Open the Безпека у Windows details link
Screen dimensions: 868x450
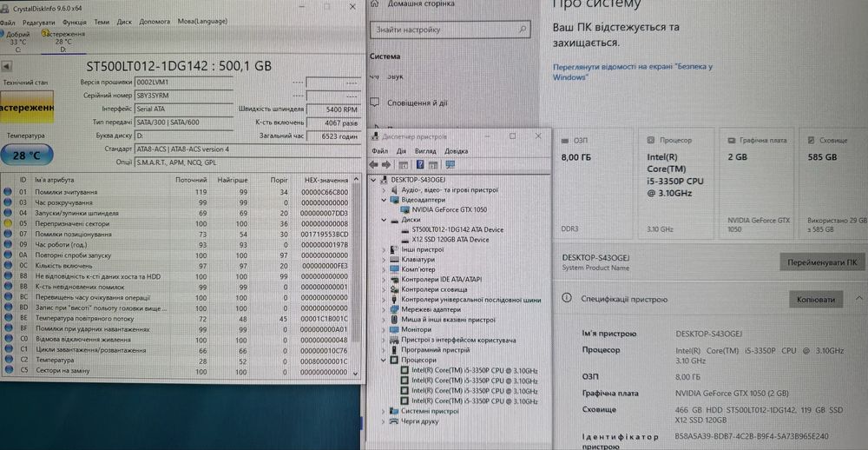point(632,72)
